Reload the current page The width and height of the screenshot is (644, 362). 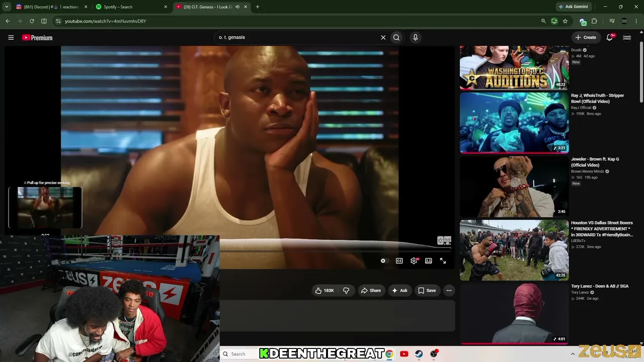(32, 21)
